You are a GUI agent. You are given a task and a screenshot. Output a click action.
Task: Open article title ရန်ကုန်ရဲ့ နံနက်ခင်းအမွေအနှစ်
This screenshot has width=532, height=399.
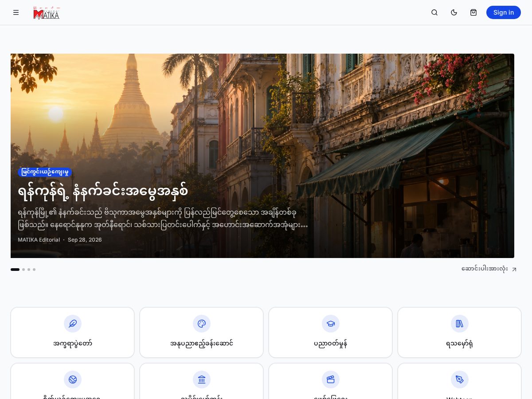[103, 191]
